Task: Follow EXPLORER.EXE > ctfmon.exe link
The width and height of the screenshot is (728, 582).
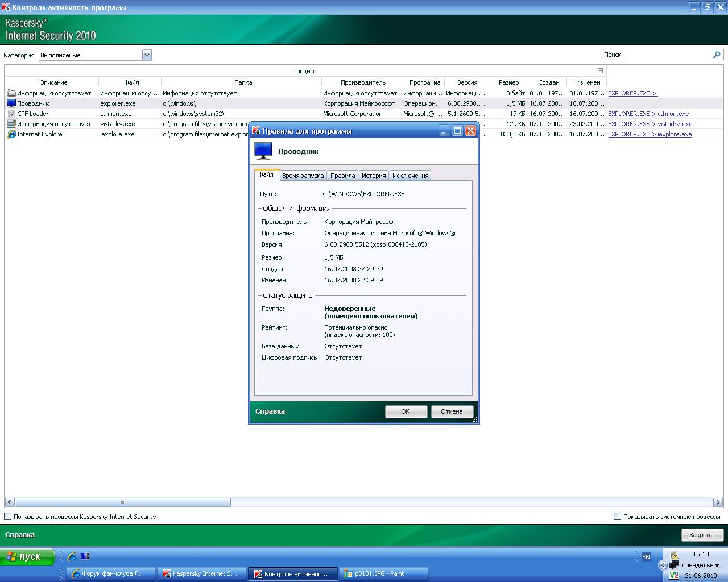Action: tap(648, 114)
